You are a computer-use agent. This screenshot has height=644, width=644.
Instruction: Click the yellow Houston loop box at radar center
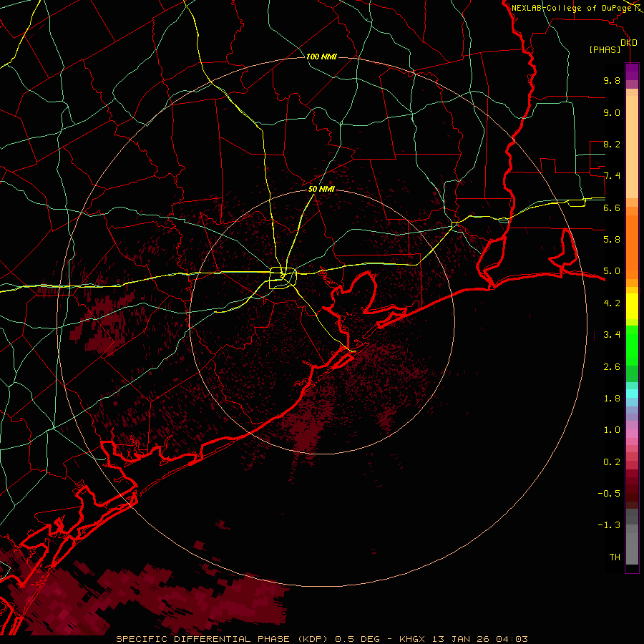click(283, 278)
